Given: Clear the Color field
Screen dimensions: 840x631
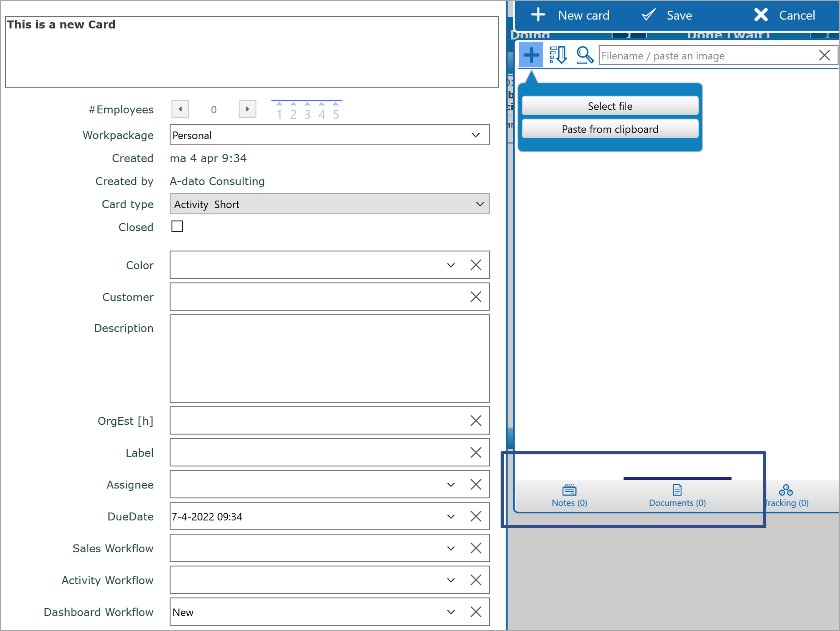Looking at the screenshot, I should pos(476,265).
